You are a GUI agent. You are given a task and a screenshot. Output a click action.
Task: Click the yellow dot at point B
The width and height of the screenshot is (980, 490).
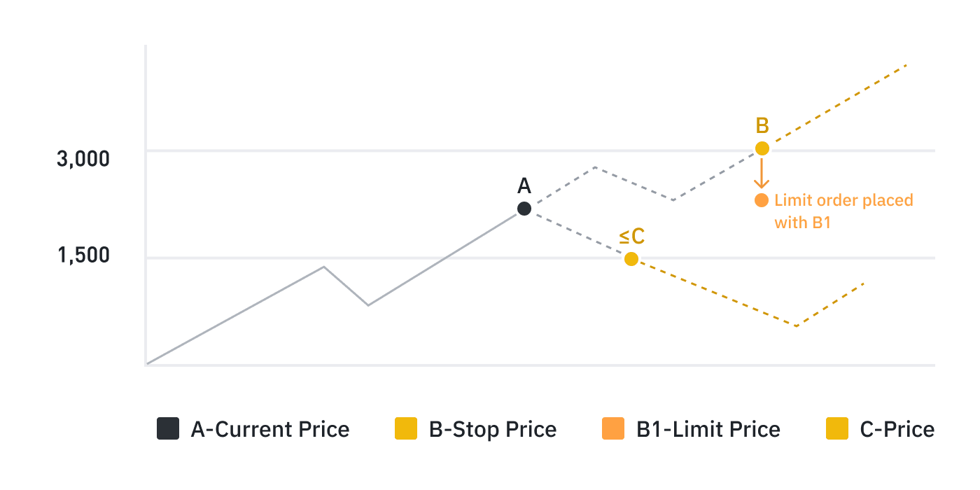(x=762, y=148)
